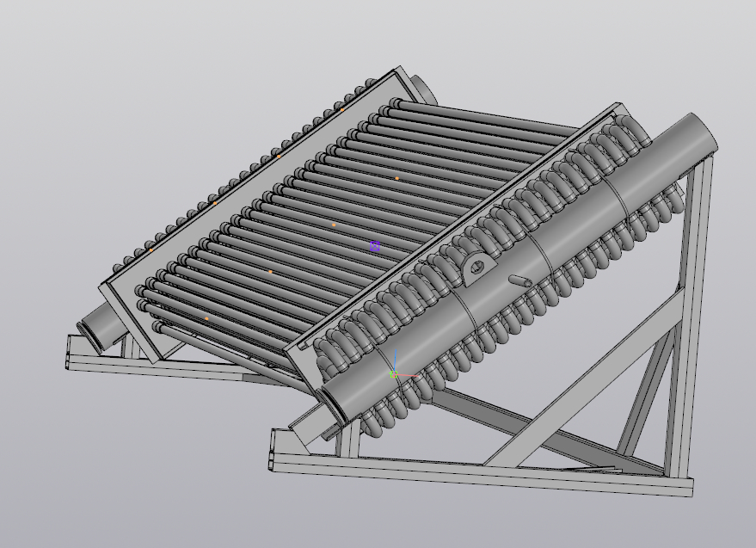The image size is (756, 548).
Task: Select the small nozzle stub on the header pipe
Action: click(521, 280)
